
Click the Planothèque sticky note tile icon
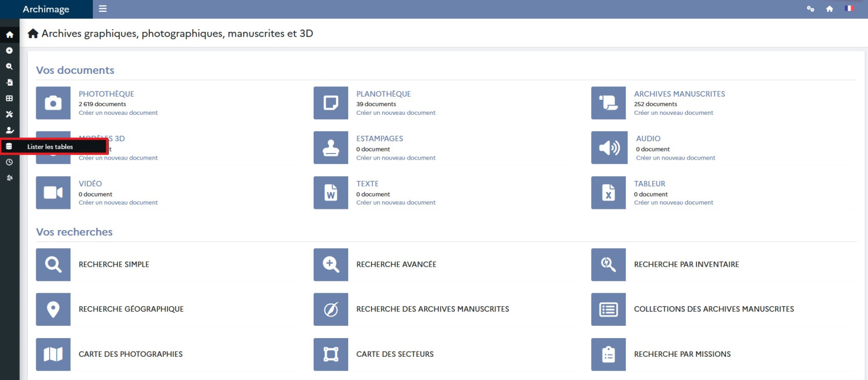(331, 103)
